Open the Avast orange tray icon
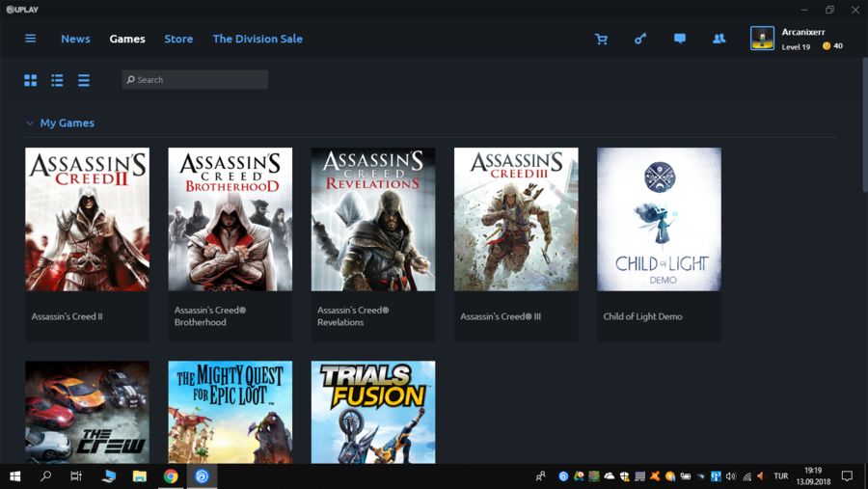The image size is (868, 489). [x=655, y=476]
